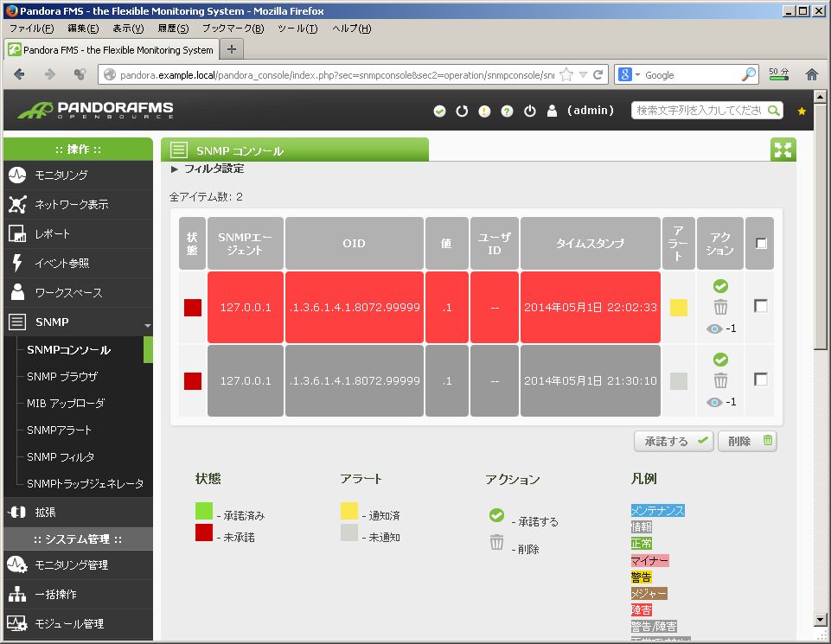Expand the フィルタ設定 filter section
The image size is (831, 644).
208,169
